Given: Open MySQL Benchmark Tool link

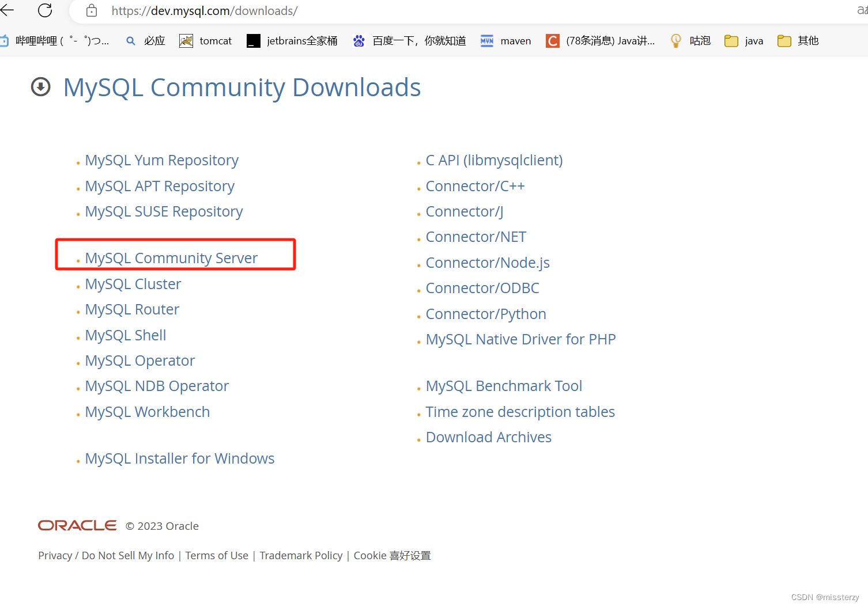Looking at the screenshot, I should click(x=504, y=386).
